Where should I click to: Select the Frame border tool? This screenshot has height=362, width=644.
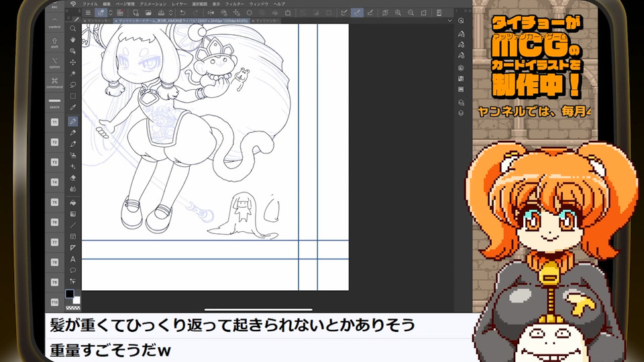tap(72, 237)
